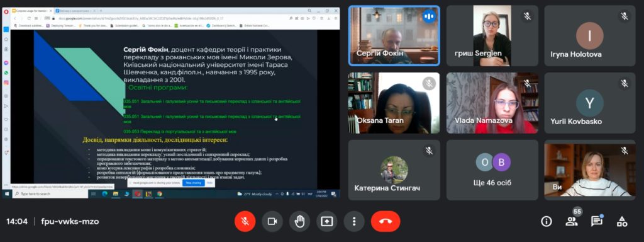Viewport: 644px width, 242px height.
Task: Unmute your microphone in the call bar
Action: tap(245, 221)
